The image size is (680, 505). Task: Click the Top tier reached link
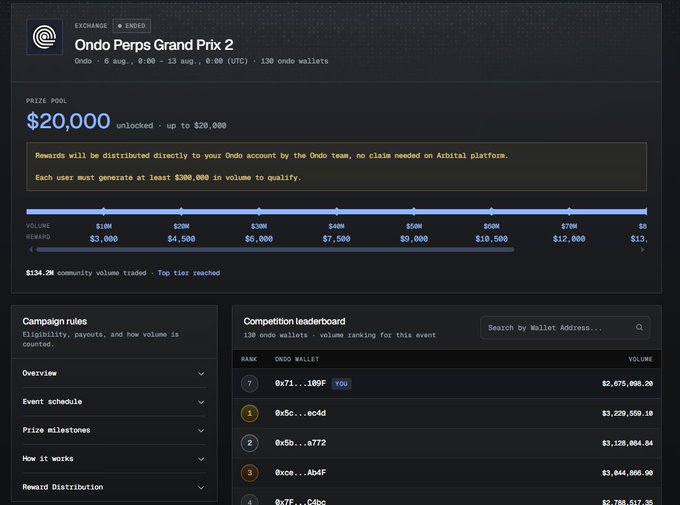coord(189,273)
